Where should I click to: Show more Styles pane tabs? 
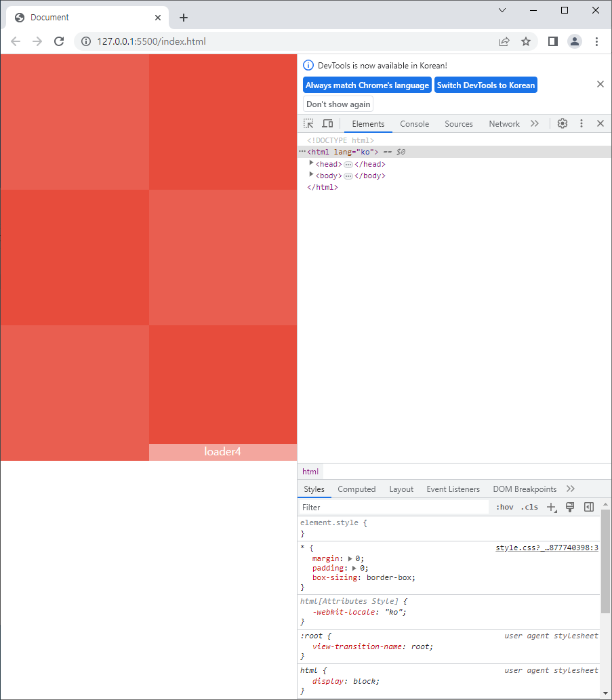[x=571, y=489]
